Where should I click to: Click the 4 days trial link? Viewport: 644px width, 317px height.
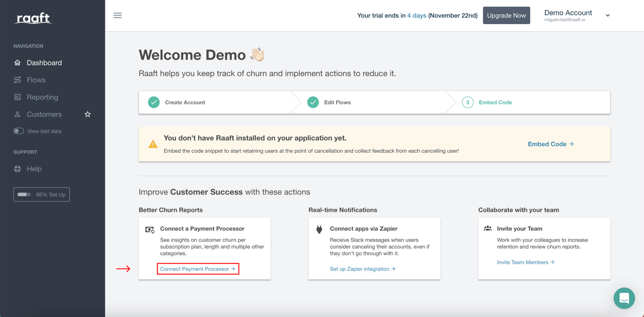(417, 16)
